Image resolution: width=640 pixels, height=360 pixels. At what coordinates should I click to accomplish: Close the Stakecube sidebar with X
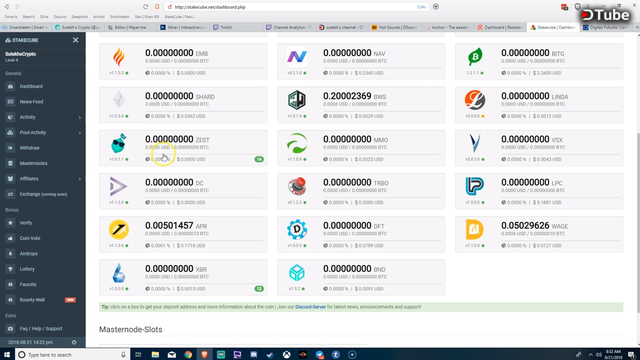76,40
